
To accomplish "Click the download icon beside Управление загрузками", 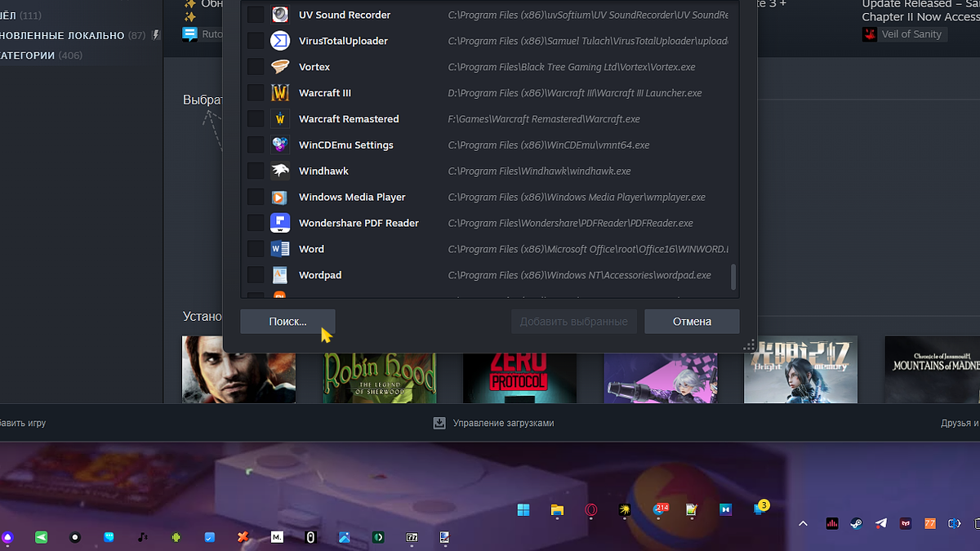I will coord(439,423).
